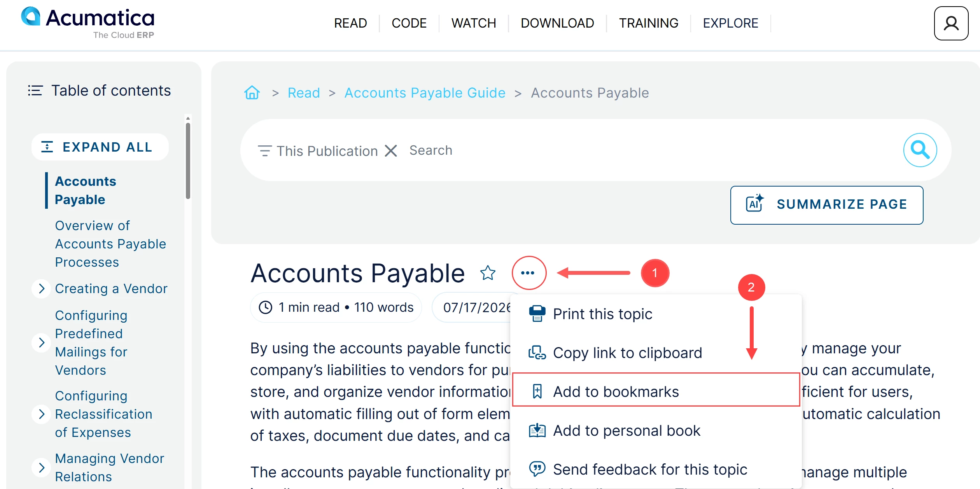Select Add to bookmarks
The width and height of the screenshot is (980, 489).
(x=656, y=391)
